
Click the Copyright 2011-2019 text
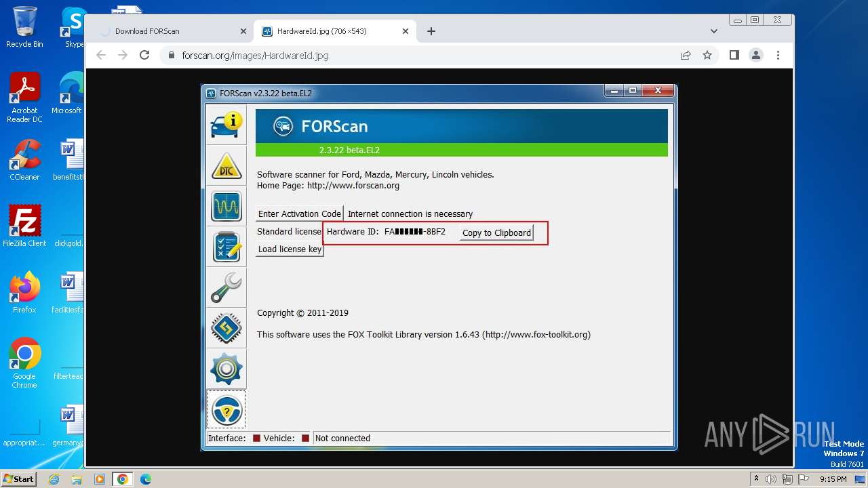click(x=302, y=313)
